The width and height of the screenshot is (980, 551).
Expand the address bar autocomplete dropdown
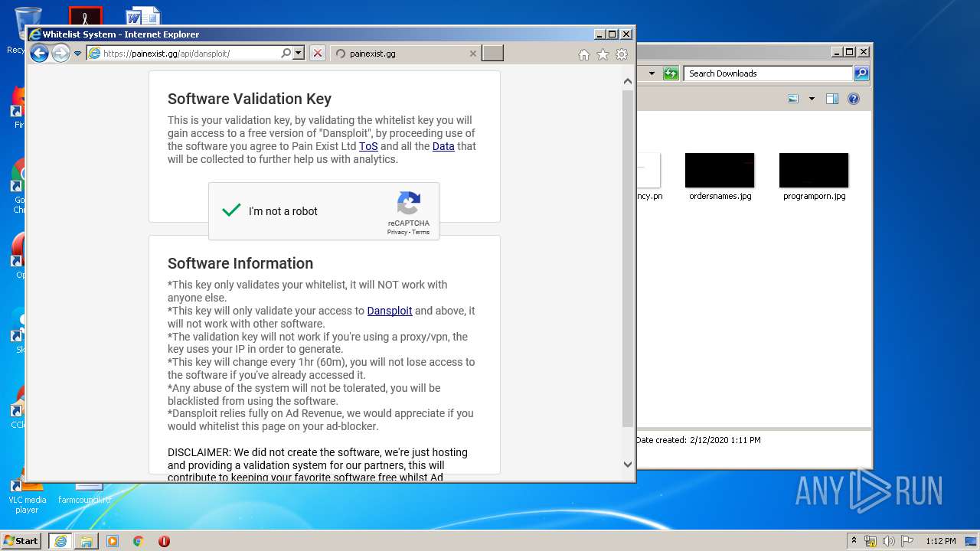[x=299, y=54]
